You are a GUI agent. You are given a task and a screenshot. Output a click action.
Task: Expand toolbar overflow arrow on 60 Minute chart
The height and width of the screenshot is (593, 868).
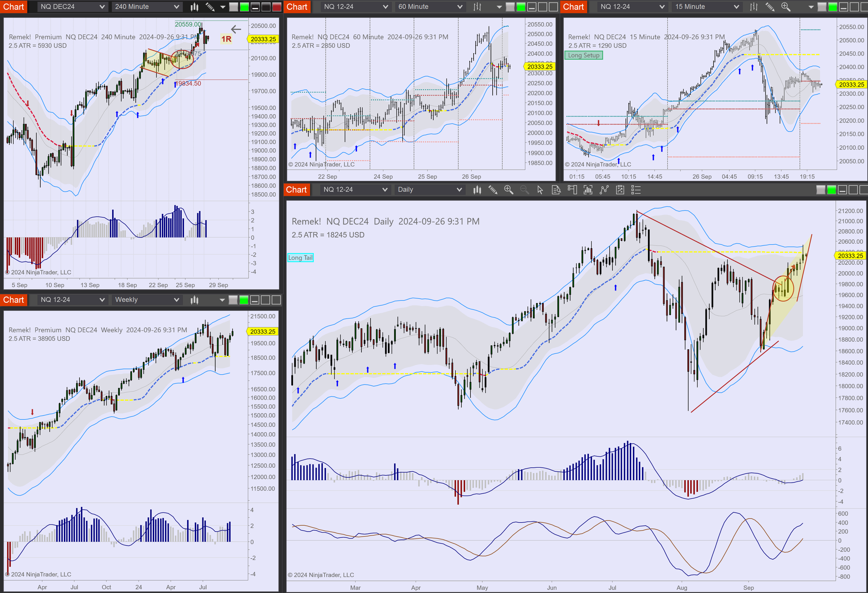pos(499,7)
